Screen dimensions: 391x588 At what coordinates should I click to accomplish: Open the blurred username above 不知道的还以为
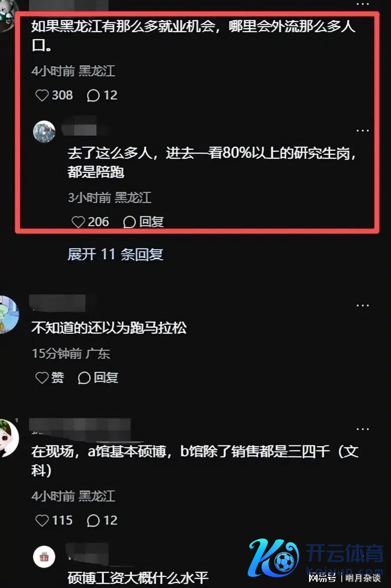tap(57, 303)
